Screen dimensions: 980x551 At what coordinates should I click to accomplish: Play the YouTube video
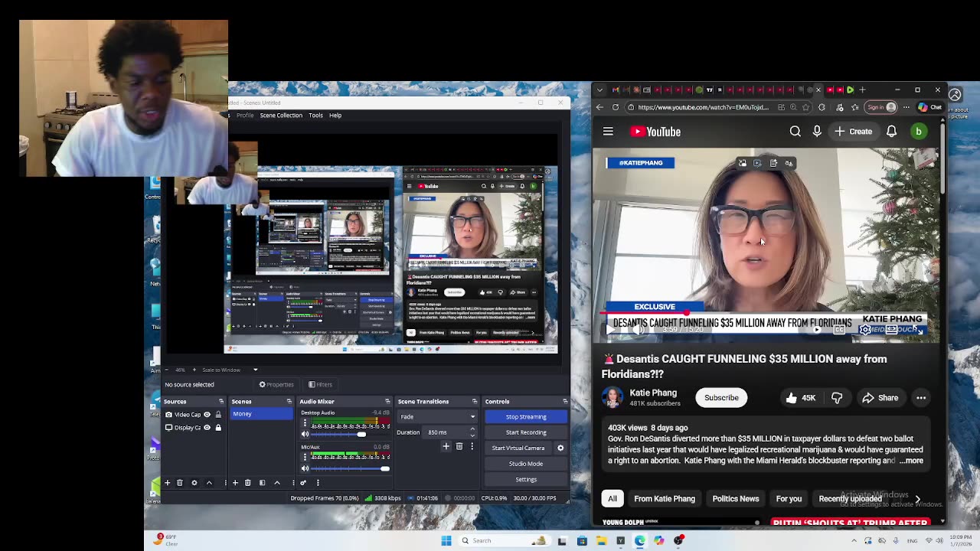tap(610, 330)
